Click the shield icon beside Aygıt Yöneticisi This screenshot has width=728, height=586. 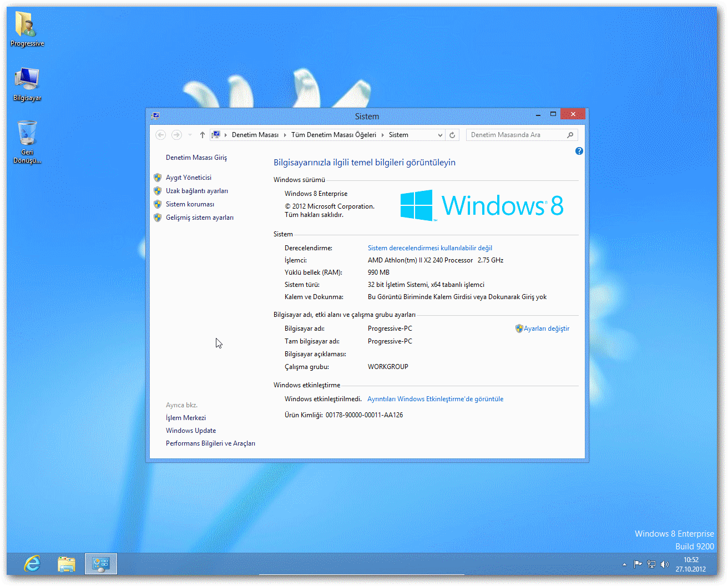[x=158, y=178]
